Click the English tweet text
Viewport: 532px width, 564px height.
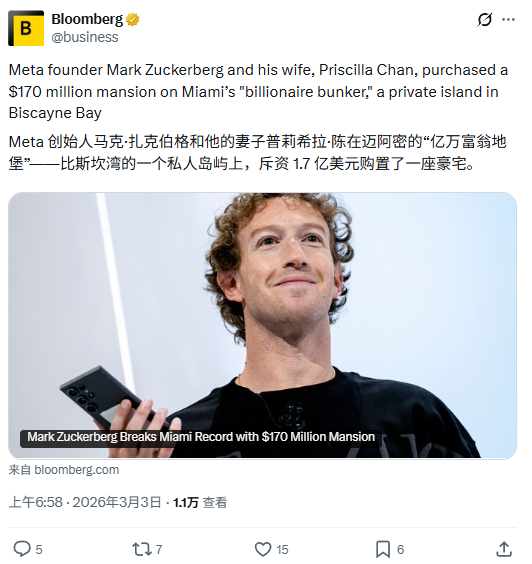coord(258,91)
